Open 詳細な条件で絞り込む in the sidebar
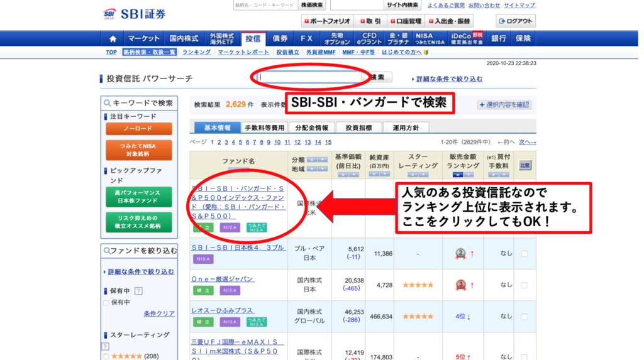The height and width of the screenshot is (360, 644). pos(140,272)
